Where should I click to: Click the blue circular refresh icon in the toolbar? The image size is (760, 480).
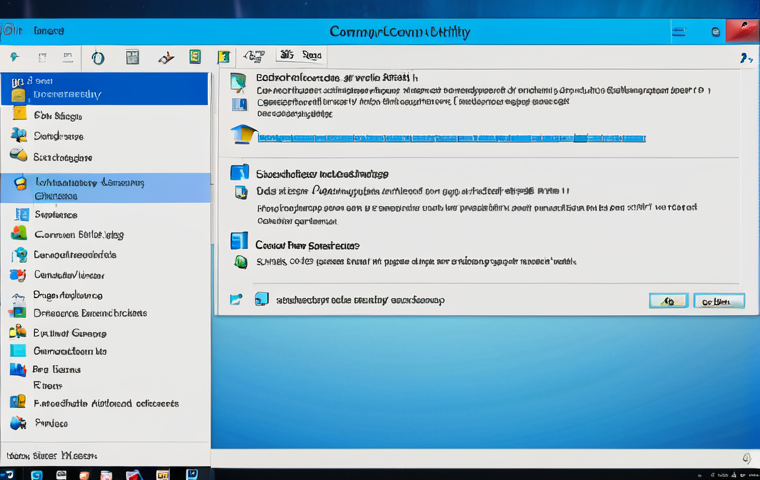pyautogui.click(x=98, y=58)
